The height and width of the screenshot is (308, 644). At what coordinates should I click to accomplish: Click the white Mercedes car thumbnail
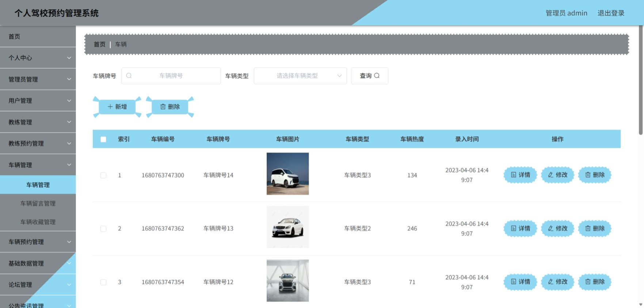click(x=287, y=227)
